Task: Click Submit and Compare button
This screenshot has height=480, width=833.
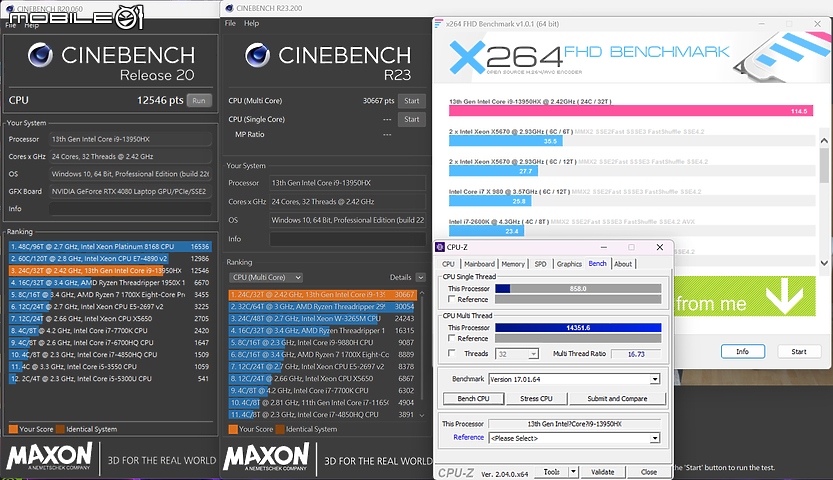Action: [617, 398]
